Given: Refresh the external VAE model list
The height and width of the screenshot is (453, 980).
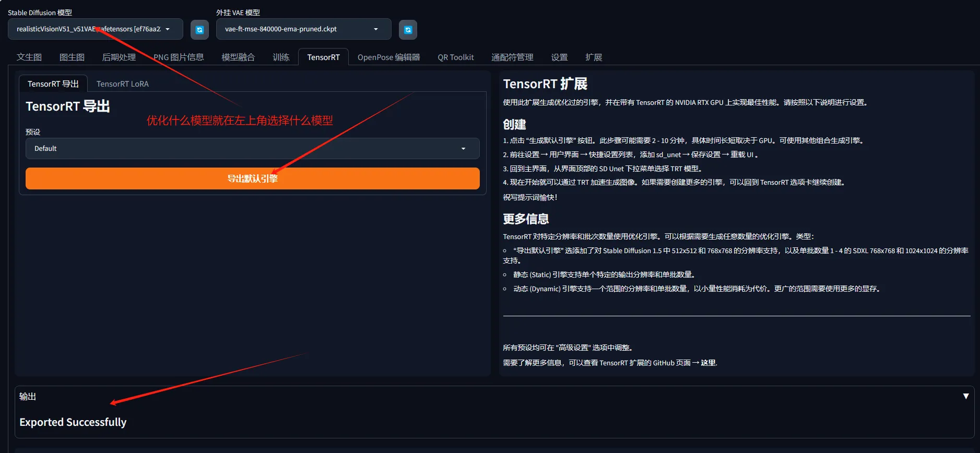Looking at the screenshot, I should [x=408, y=30].
